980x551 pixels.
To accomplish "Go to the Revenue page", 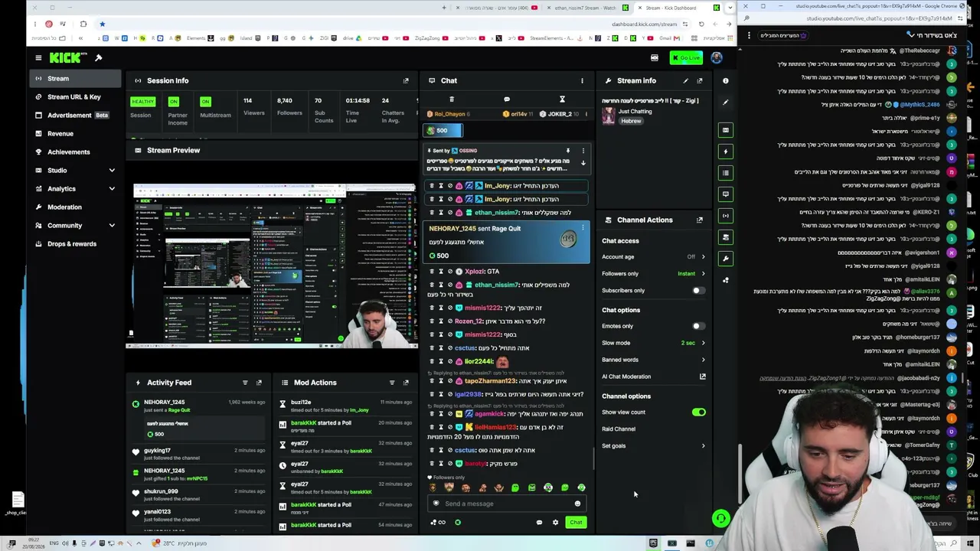I will coord(73,133).
